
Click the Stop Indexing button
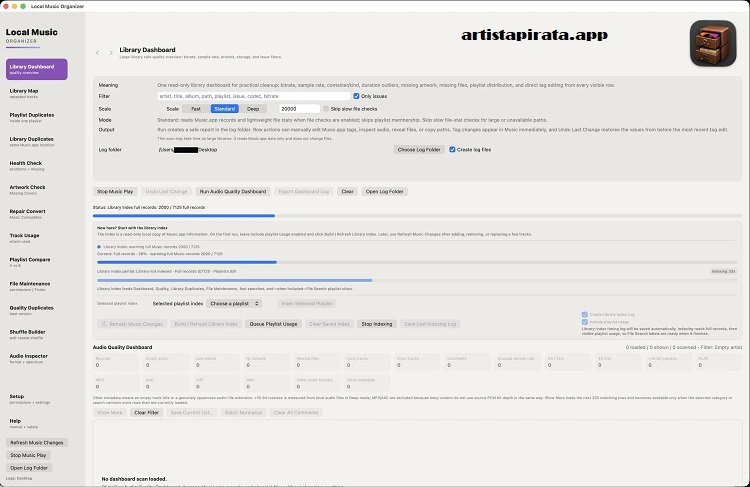tap(377, 324)
